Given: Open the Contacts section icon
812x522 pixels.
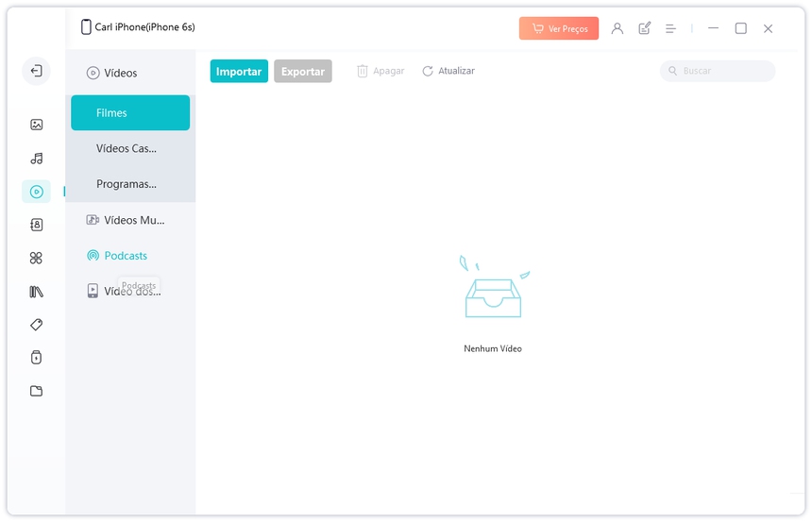Looking at the screenshot, I should [36, 225].
